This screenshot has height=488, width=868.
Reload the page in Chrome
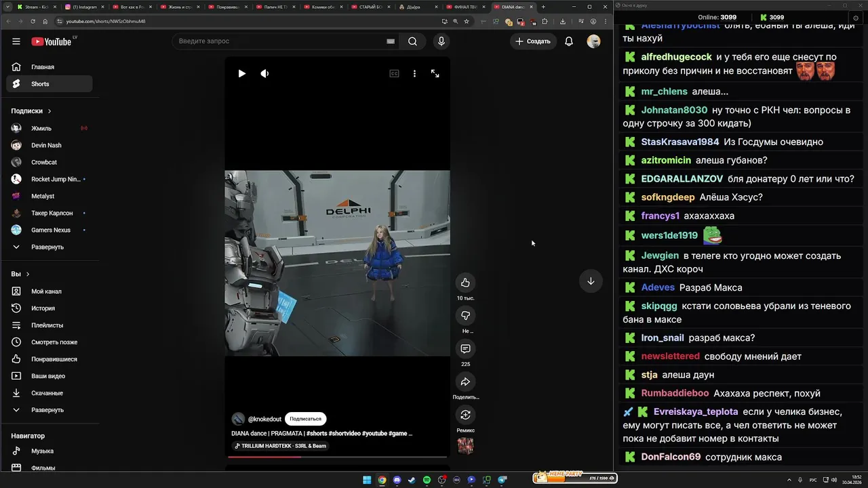pos(32,21)
